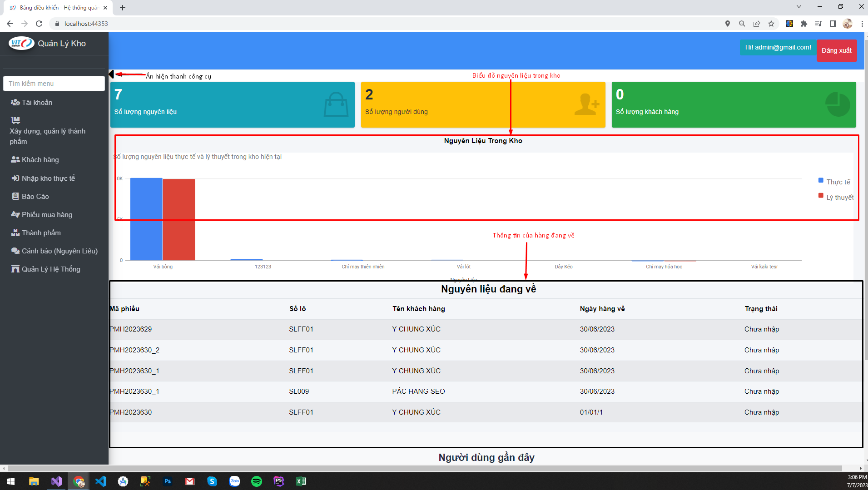Click PMH2023630_2 row code
868x490 pixels.
coord(134,350)
